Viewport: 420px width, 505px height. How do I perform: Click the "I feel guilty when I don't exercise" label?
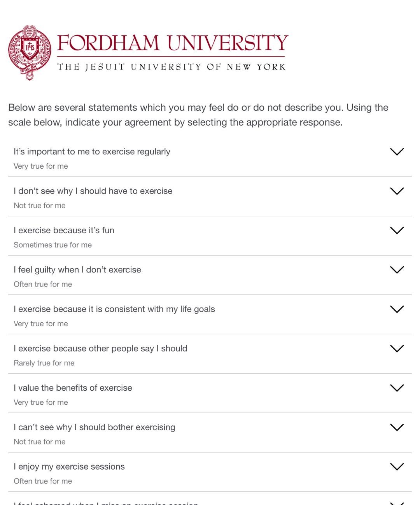coord(77,270)
